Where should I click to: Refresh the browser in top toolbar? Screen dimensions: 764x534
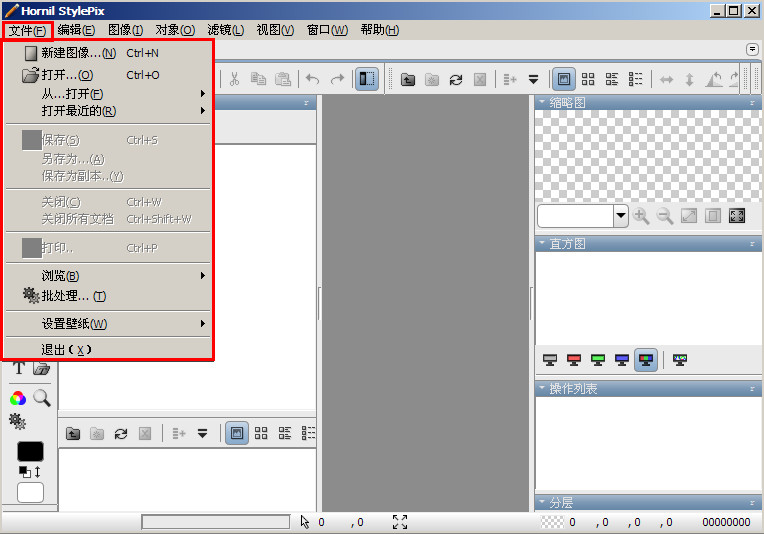point(456,79)
